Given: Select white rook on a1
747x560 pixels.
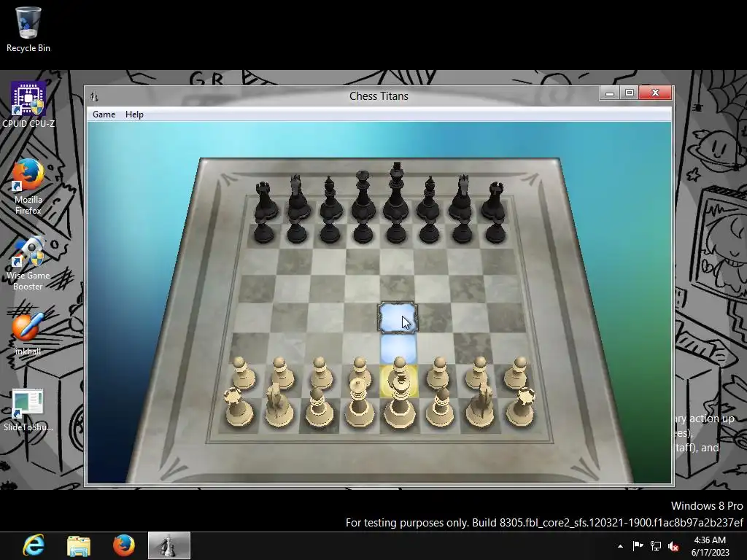Looking at the screenshot, I should pyautogui.click(x=238, y=408).
